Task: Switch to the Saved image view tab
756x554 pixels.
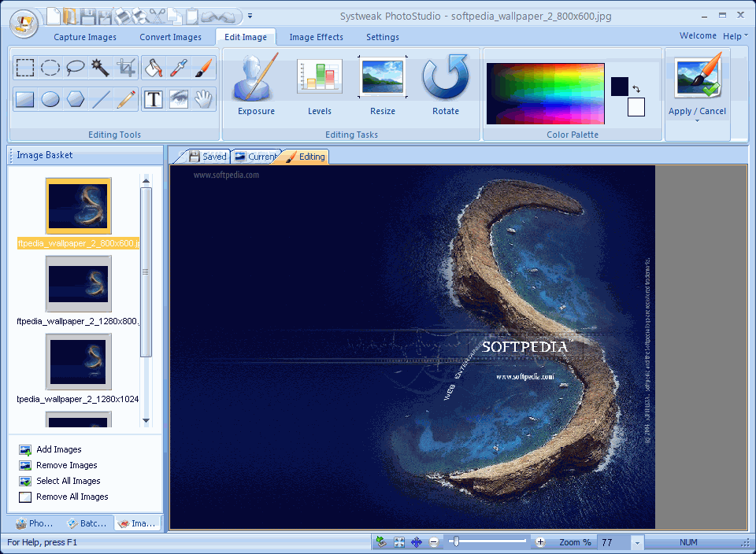Action: coord(207,157)
